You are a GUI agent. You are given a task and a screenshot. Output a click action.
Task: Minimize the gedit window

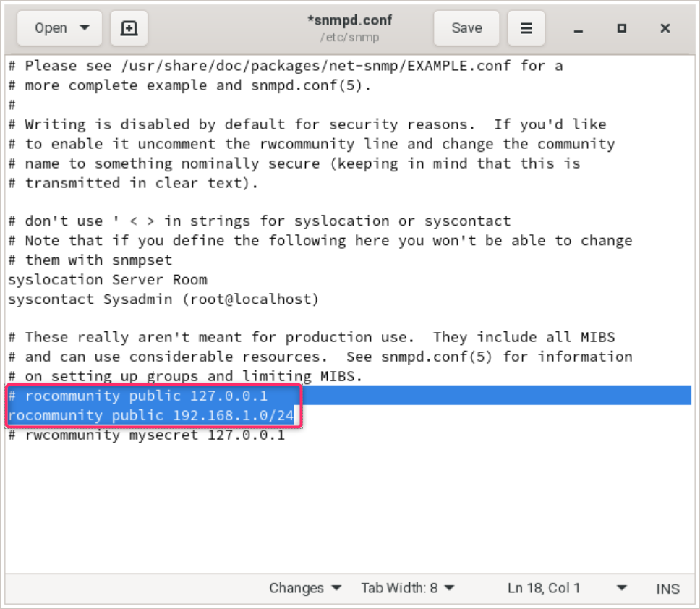pyautogui.click(x=579, y=29)
